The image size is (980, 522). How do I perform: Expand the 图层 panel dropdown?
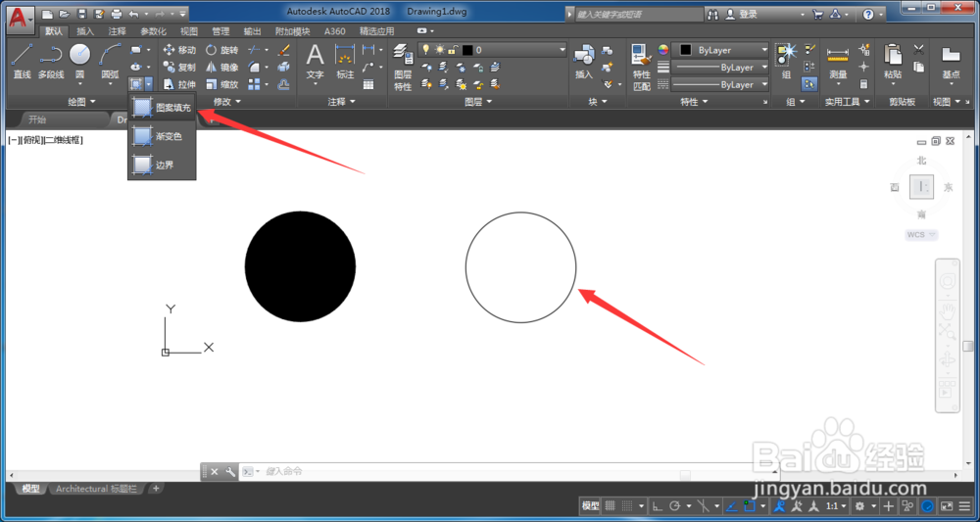(x=479, y=101)
